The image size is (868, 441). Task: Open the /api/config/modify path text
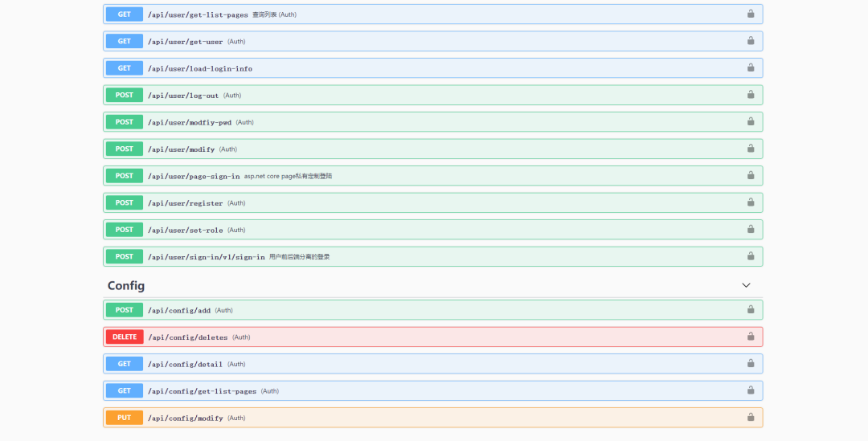click(186, 419)
